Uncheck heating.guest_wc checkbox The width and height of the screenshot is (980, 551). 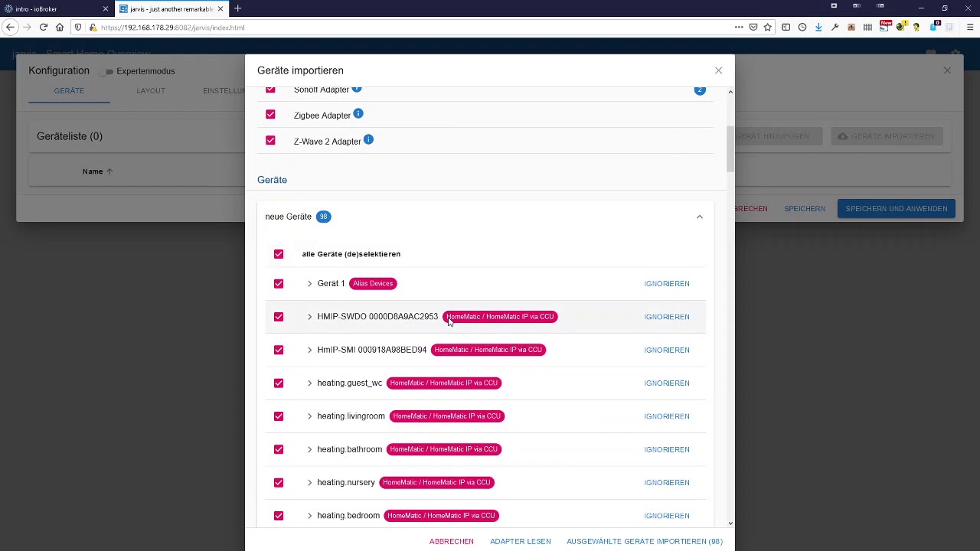(x=279, y=383)
